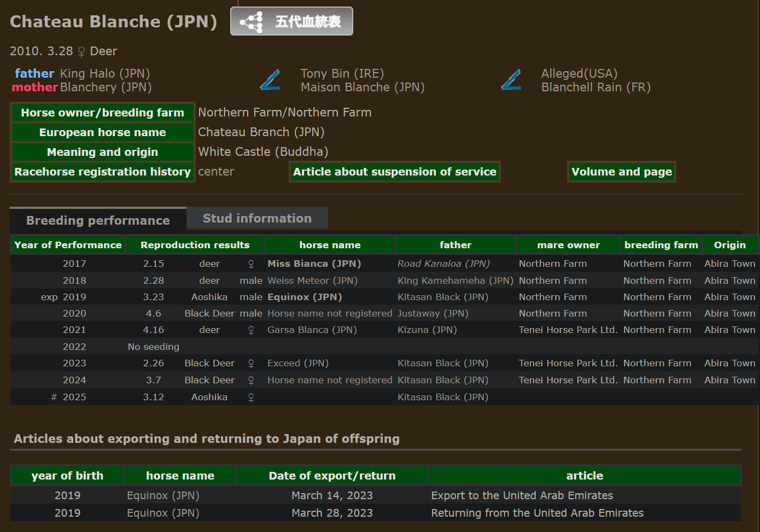Open Exceed (JPN) horse page

[x=298, y=363]
